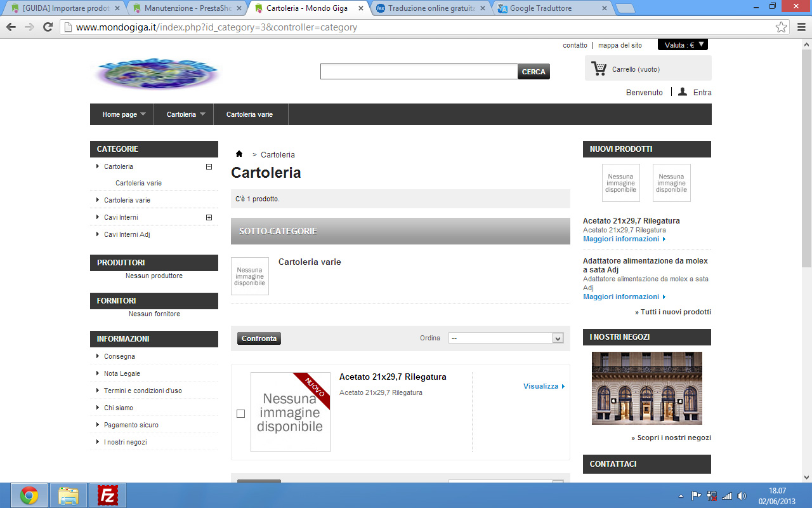Click the Acetato product image placeholder
This screenshot has width=812, height=508.
click(x=291, y=412)
